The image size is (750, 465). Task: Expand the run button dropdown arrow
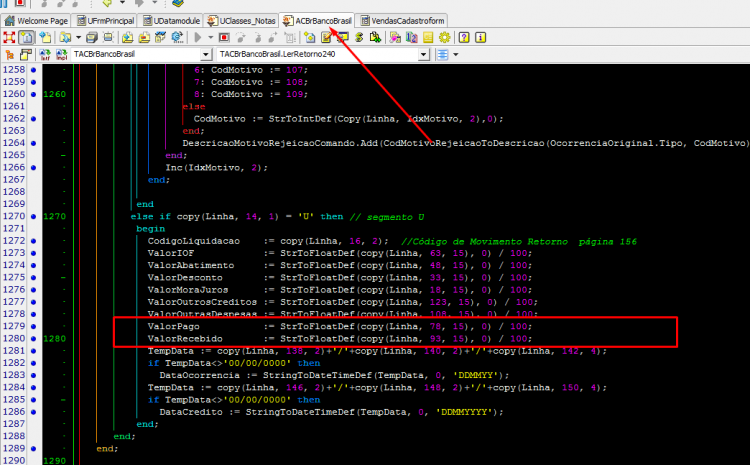pyautogui.click(x=210, y=37)
